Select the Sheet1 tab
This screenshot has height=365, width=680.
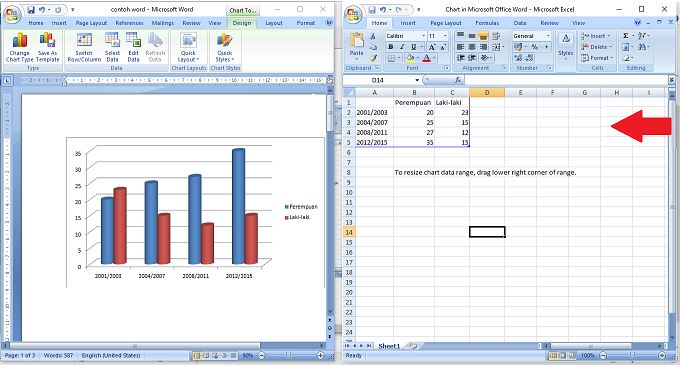[389, 346]
